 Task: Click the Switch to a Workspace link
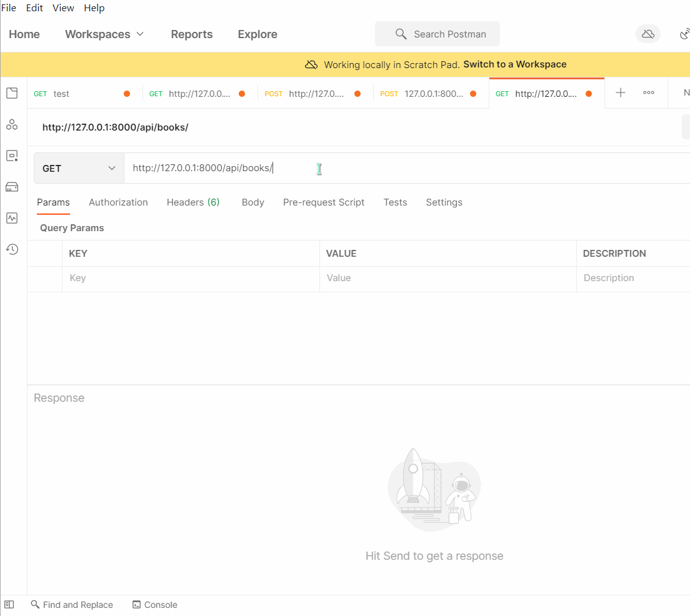coord(514,64)
